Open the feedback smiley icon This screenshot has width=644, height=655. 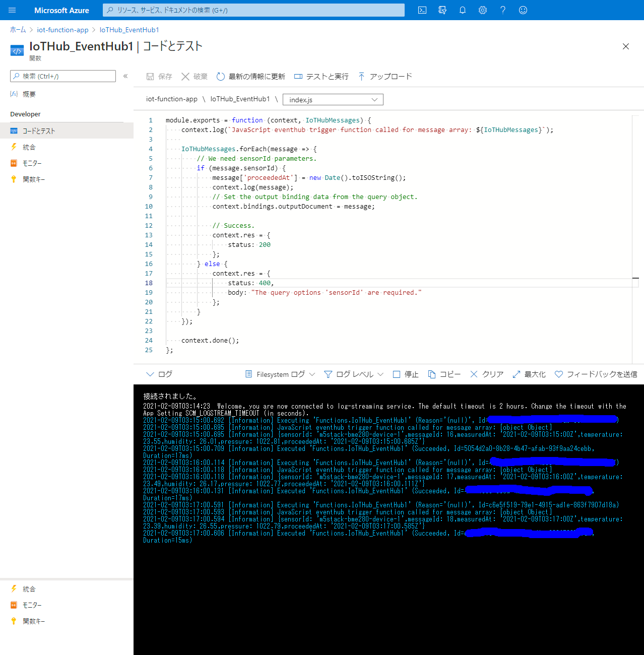click(523, 10)
